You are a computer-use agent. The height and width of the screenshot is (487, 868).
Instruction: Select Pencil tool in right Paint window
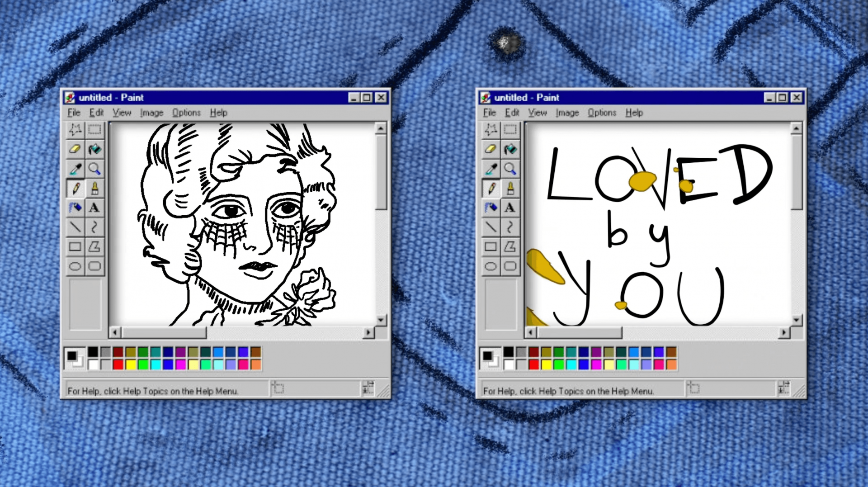pyautogui.click(x=491, y=189)
